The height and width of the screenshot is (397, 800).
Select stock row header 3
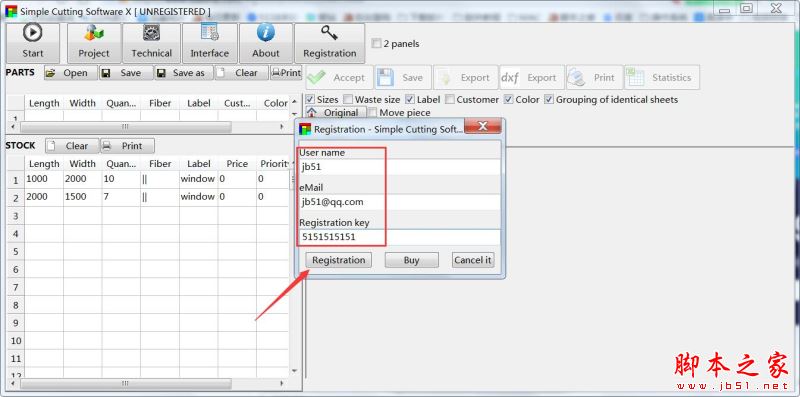tap(16, 216)
